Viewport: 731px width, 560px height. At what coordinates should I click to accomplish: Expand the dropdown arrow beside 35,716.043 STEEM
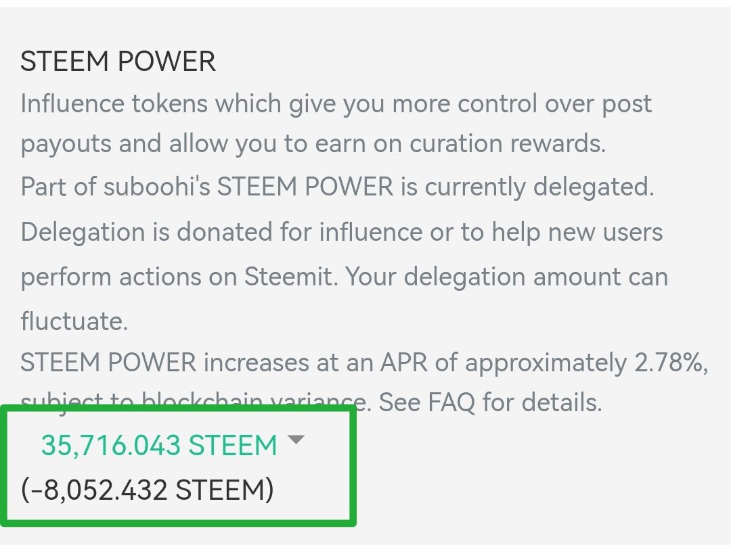(x=296, y=440)
